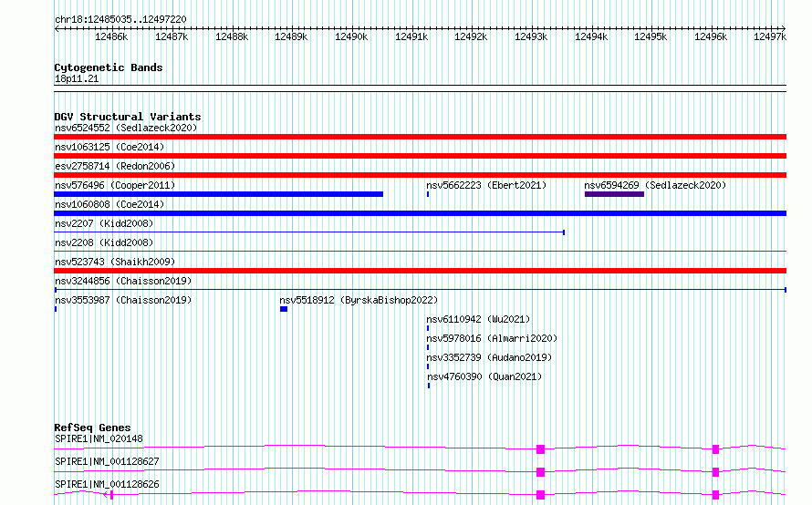Click the 18p11.21 band label
Screen dimensions: 812x505
click(x=77, y=78)
